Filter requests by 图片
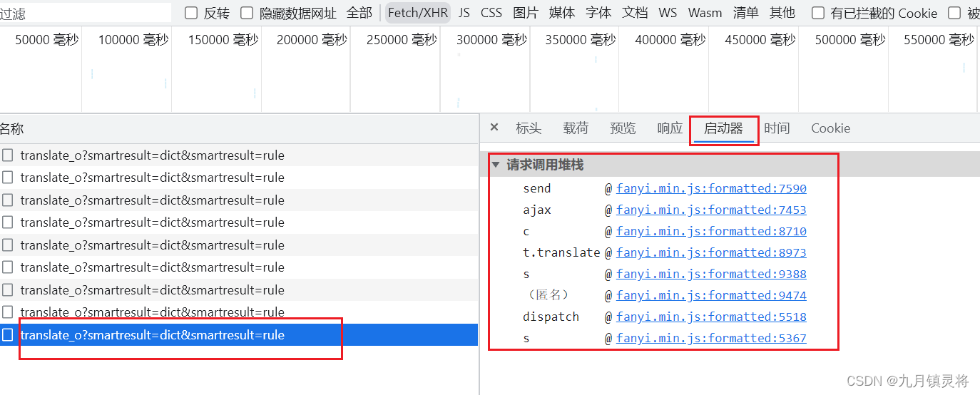980x395 pixels. [x=526, y=13]
